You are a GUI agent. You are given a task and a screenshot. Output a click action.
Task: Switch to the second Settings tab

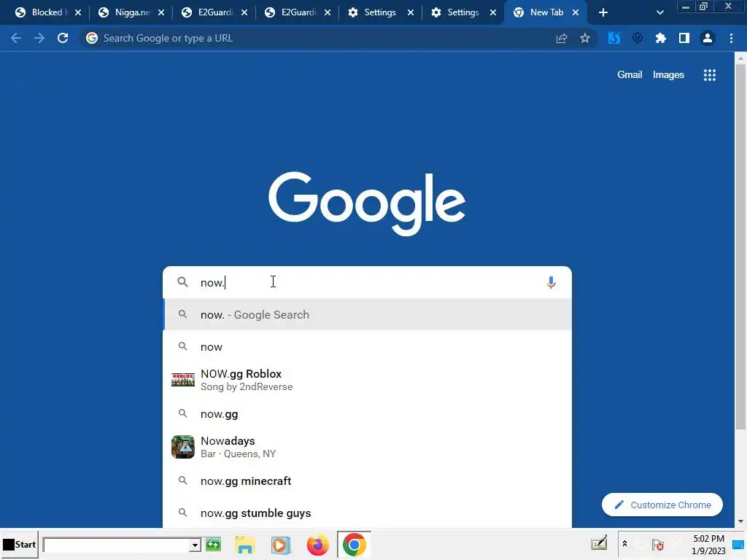click(x=463, y=12)
